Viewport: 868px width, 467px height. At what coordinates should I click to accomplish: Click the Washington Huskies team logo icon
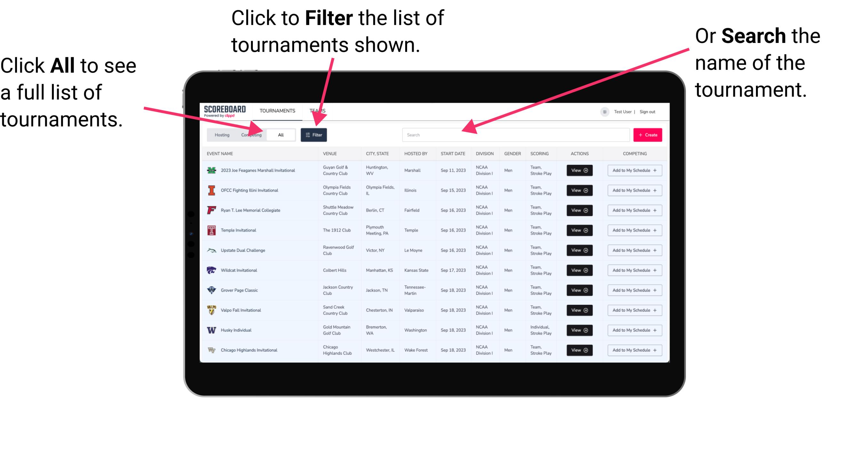point(210,330)
